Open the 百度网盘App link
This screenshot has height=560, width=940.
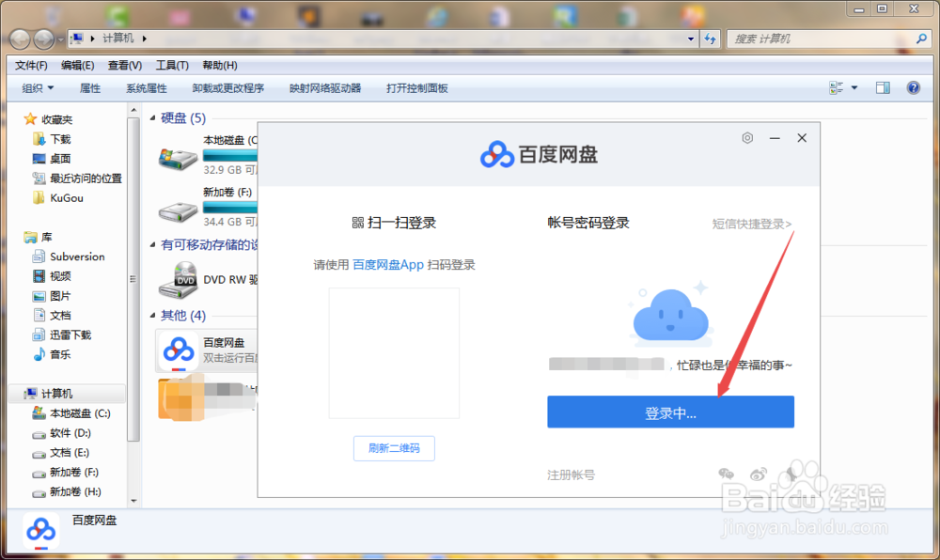(388, 265)
